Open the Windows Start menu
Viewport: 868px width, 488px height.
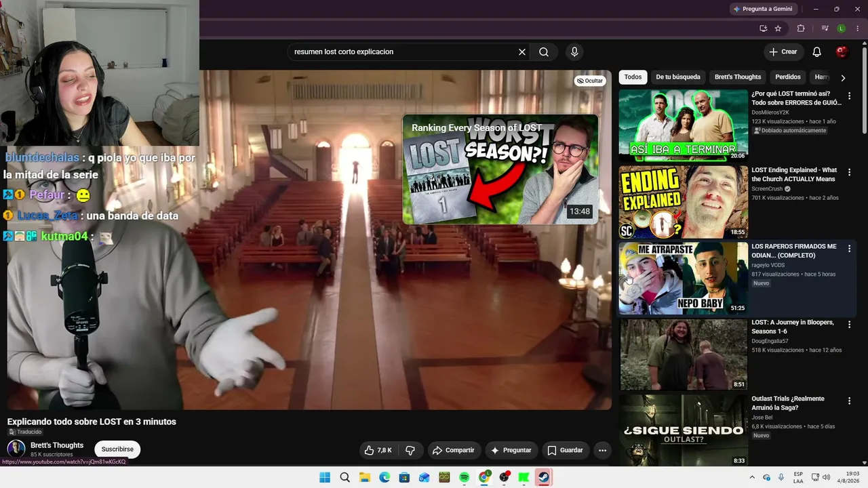[325, 477]
